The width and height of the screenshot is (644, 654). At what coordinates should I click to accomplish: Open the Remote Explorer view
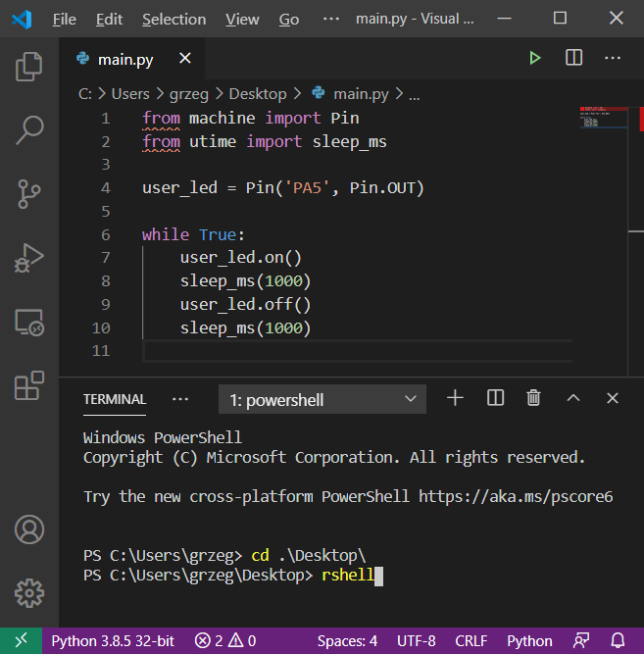tap(28, 323)
